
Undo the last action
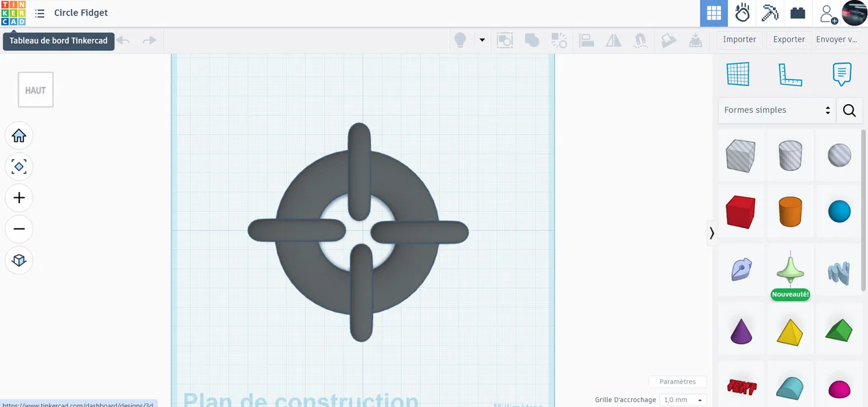123,40
